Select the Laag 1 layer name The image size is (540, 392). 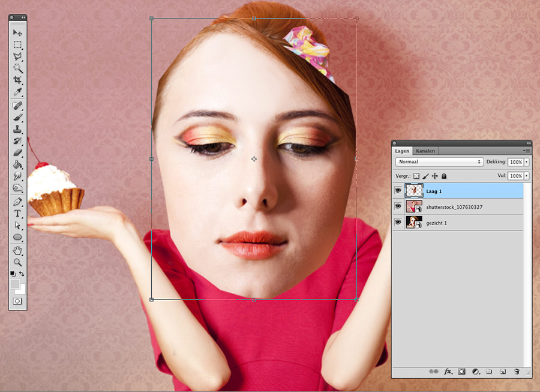pyautogui.click(x=434, y=191)
